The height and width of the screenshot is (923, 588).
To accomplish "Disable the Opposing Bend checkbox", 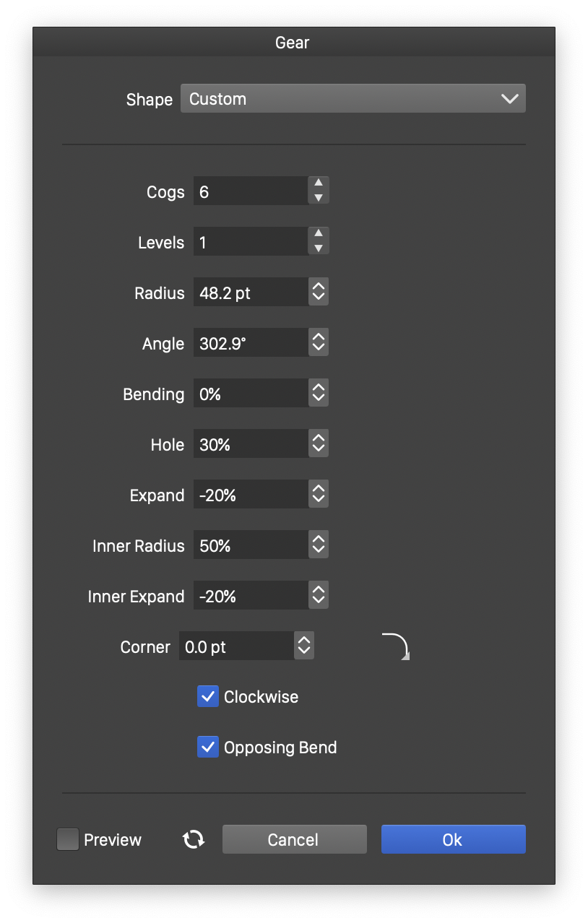I will click(208, 747).
